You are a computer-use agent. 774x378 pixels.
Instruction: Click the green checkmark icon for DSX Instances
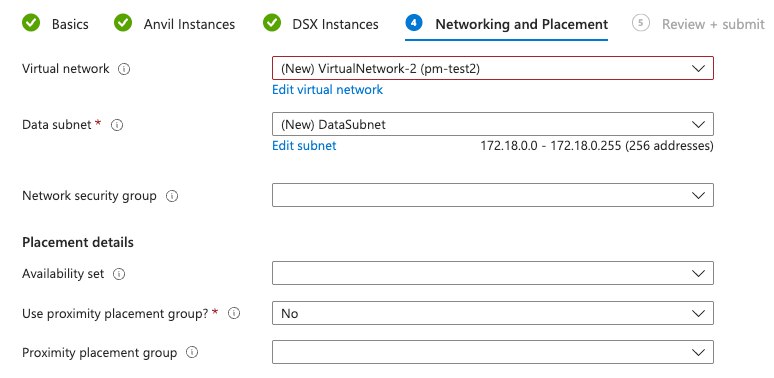pos(272,23)
